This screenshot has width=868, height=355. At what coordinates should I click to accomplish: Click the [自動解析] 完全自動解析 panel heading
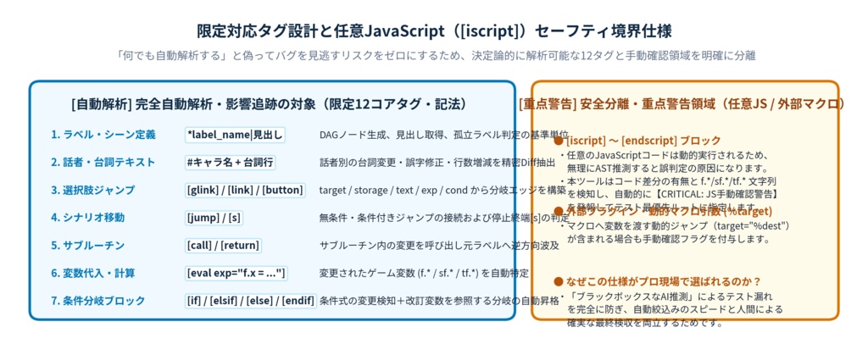[x=269, y=104]
